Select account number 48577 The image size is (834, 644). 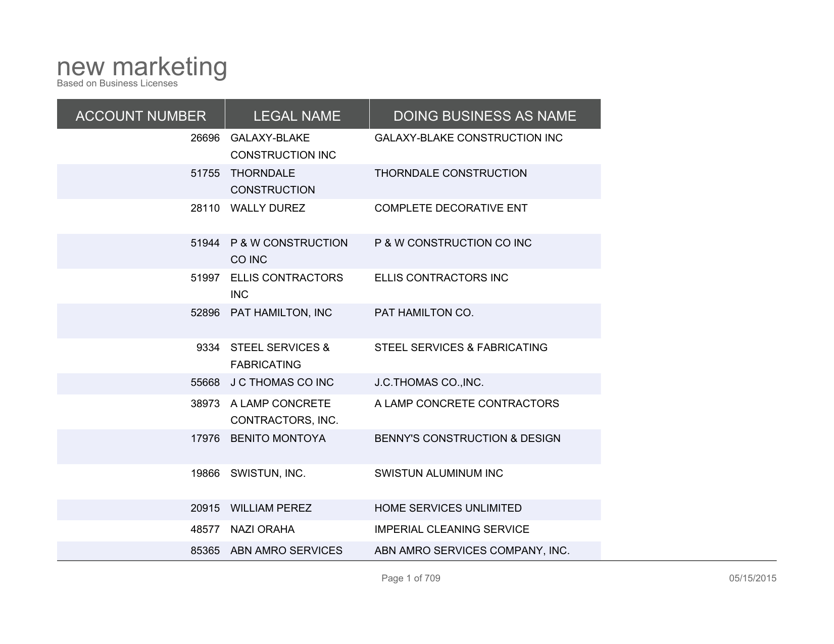(x=205, y=529)
